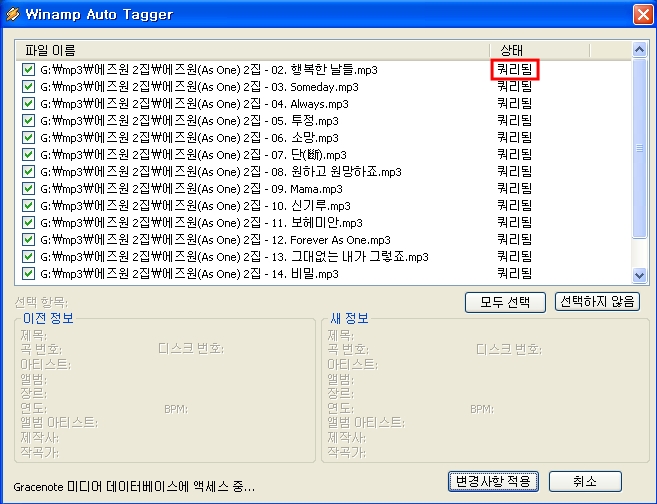Screen dimensions: 657x504
Task: Toggle checkbox for 04. Always.mp3
Action: (x=28, y=103)
